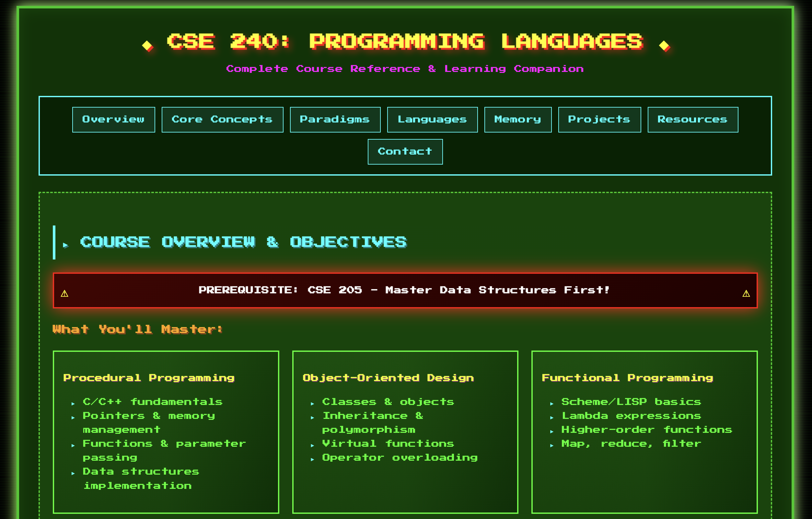Click the Higher-order functions item

[x=646, y=430]
